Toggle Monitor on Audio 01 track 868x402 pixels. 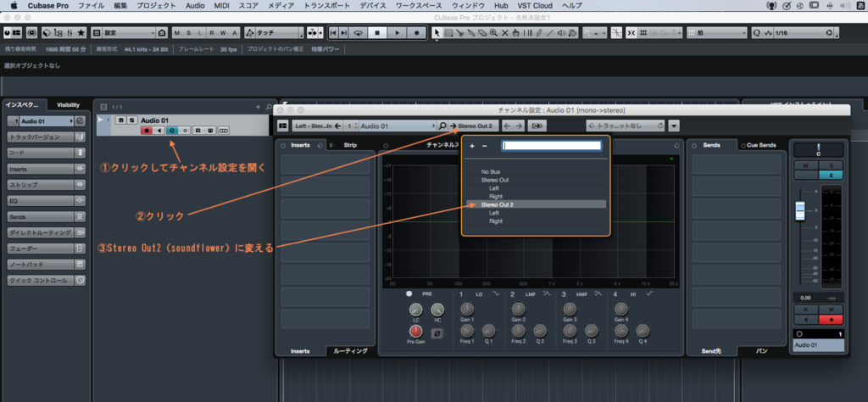(159, 130)
